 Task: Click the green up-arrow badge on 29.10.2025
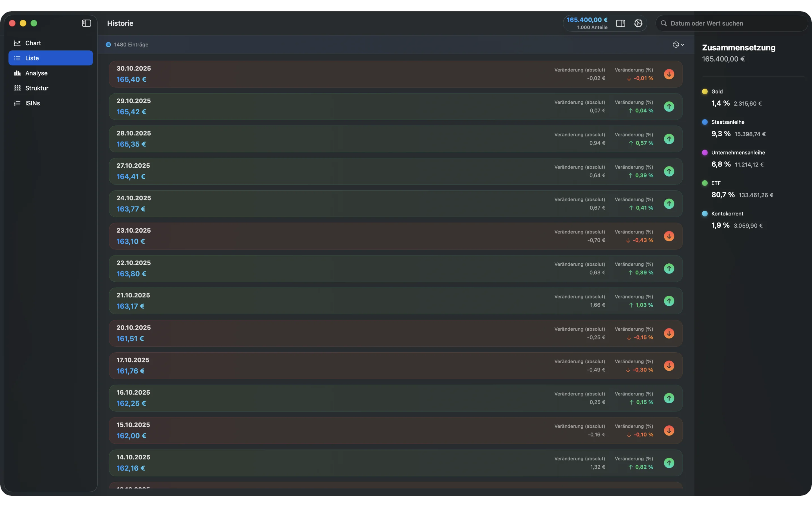[x=669, y=106]
